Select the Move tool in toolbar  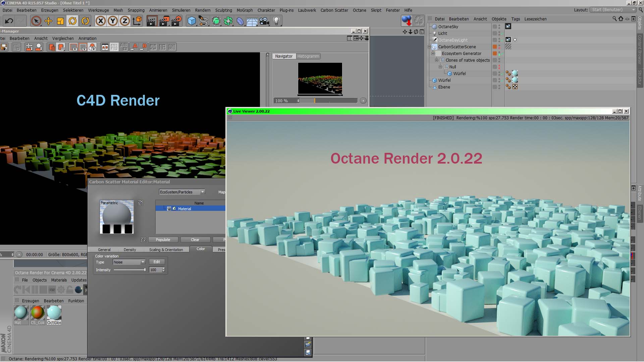[x=48, y=21]
